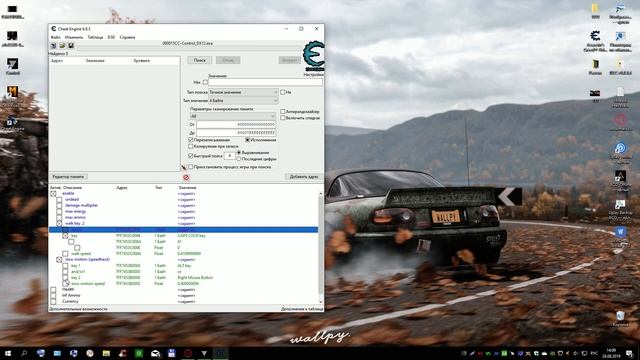Activate the 'Health' cheat checkbox
Image resolution: width=640 pixels, height=360 pixels.
(53, 289)
